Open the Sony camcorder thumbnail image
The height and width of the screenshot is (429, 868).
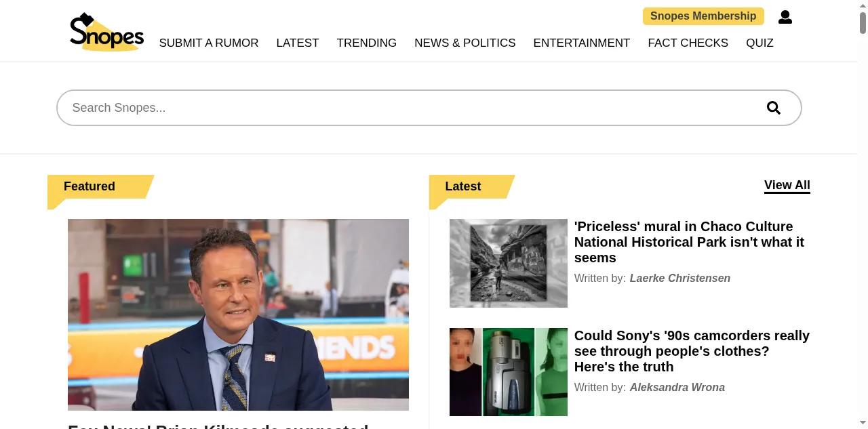[509, 372]
